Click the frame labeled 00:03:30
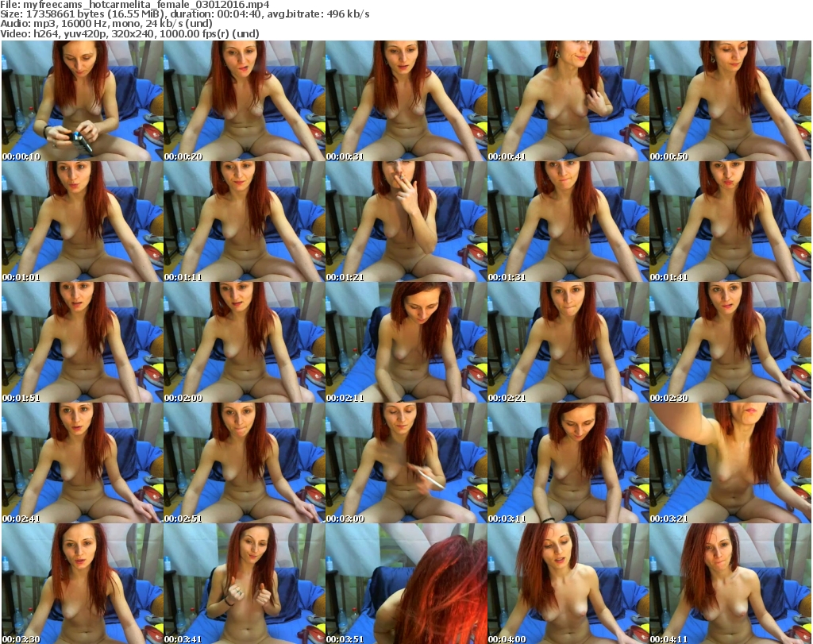The width and height of the screenshot is (813, 644). coord(82,584)
